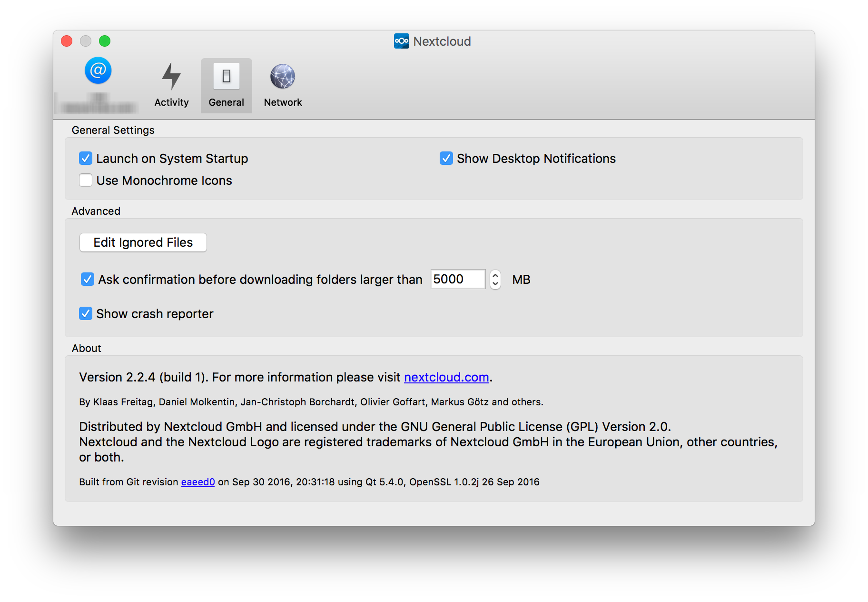Click the folder size limit field showing 5000
This screenshot has width=868, height=602.
(x=458, y=279)
